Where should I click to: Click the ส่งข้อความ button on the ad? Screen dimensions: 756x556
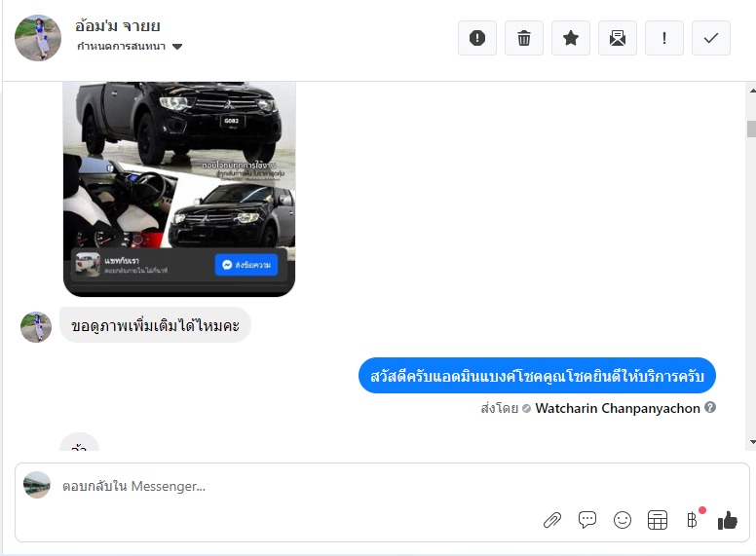click(x=246, y=265)
